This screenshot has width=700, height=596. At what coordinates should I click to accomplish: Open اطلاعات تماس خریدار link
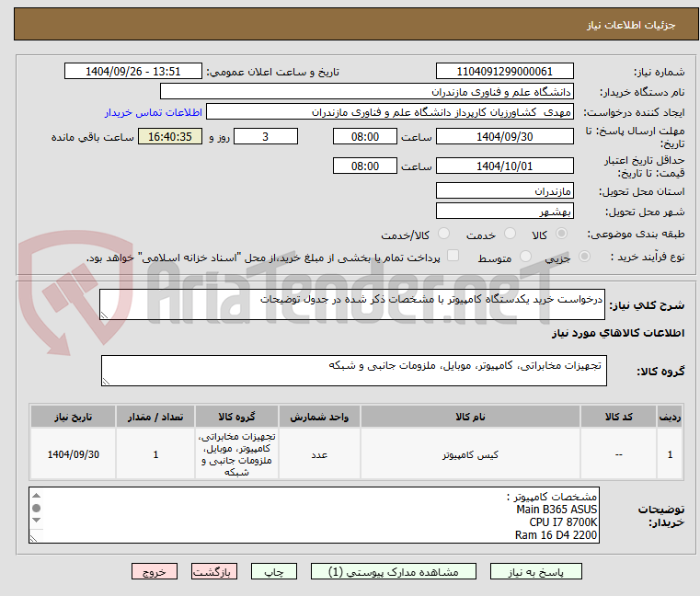tap(154, 112)
